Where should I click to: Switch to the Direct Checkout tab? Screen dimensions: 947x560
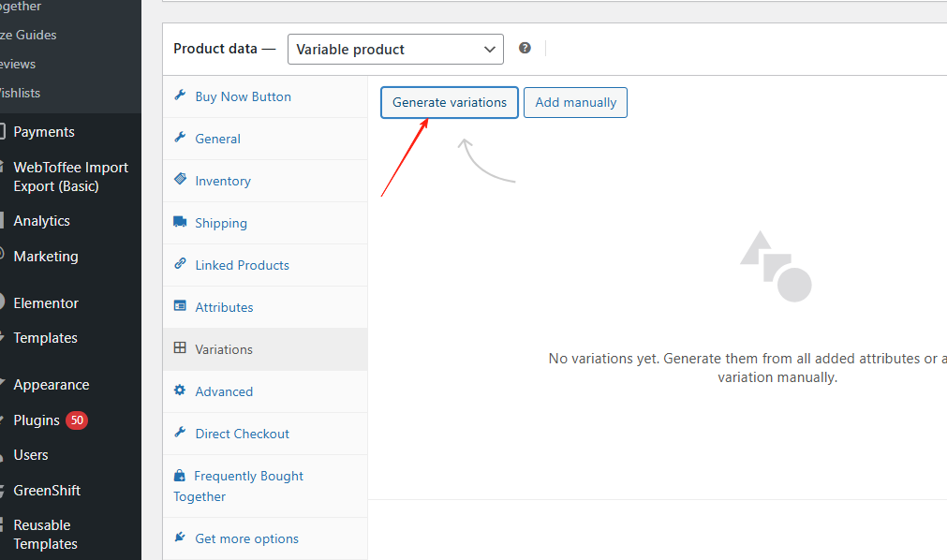(242, 434)
